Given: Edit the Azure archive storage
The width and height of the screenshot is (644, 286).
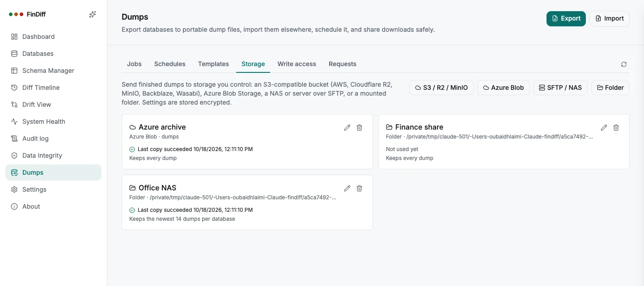Looking at the screenshot, I should coord(347,127).
